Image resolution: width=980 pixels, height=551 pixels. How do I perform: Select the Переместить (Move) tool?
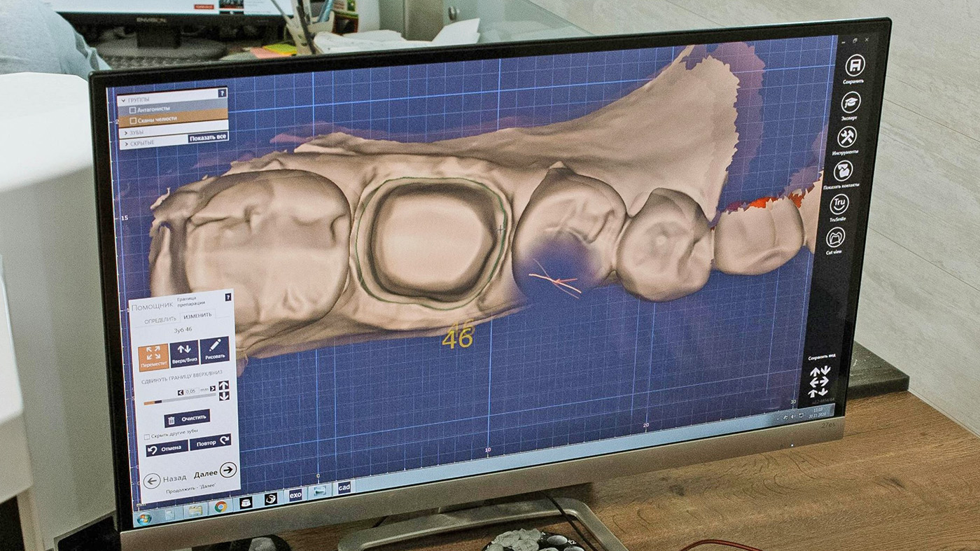coord(153,357)
